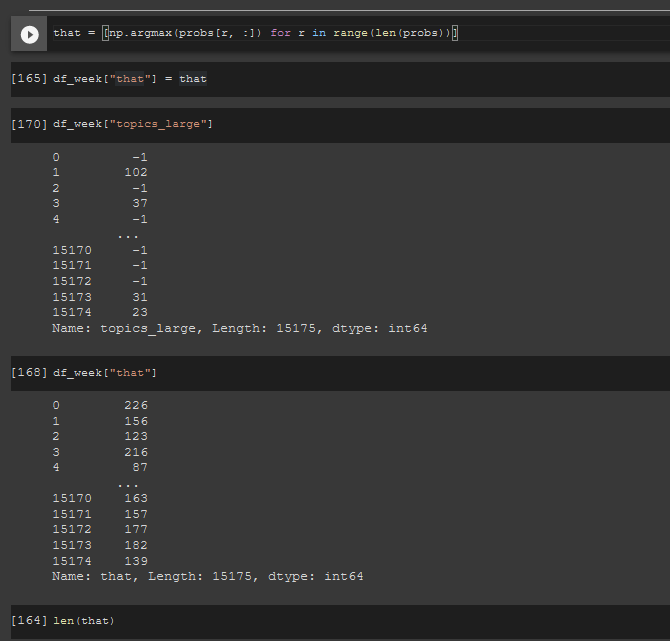670x641 pixels.
Task: Click the code df_week["that"] = that
Action: (x=130, y=79)
